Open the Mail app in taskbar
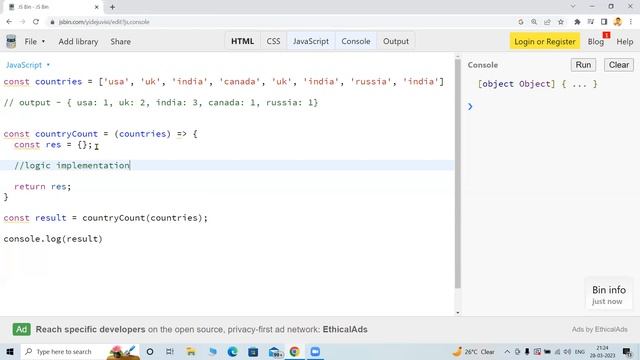This screenshot has width=640, height=360. coord(275,352)
